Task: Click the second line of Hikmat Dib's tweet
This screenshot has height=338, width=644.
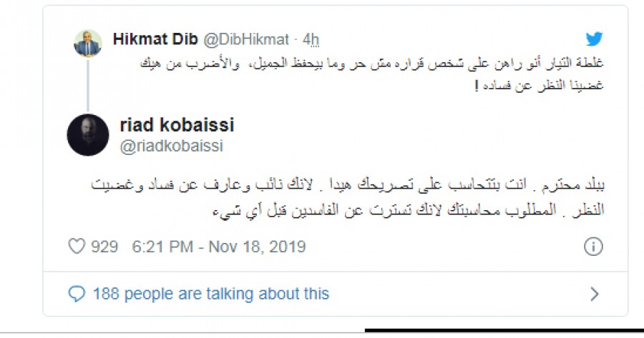Action: click(x=540, y=85)
